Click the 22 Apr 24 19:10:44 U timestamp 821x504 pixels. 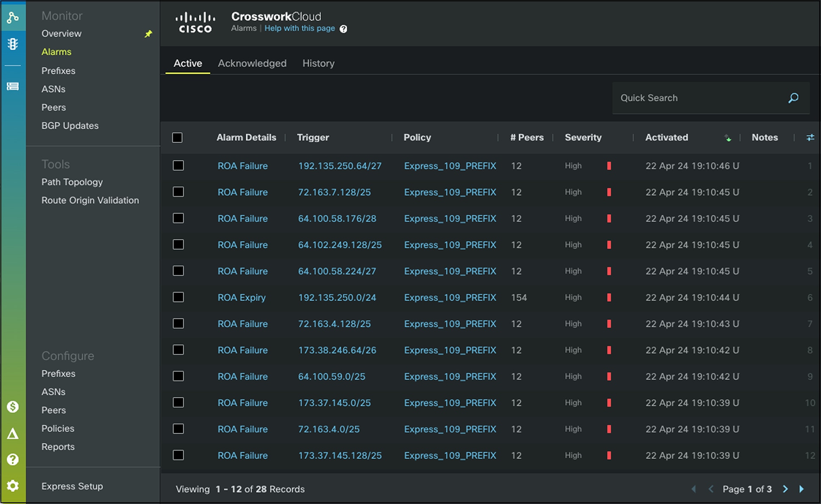692,297
